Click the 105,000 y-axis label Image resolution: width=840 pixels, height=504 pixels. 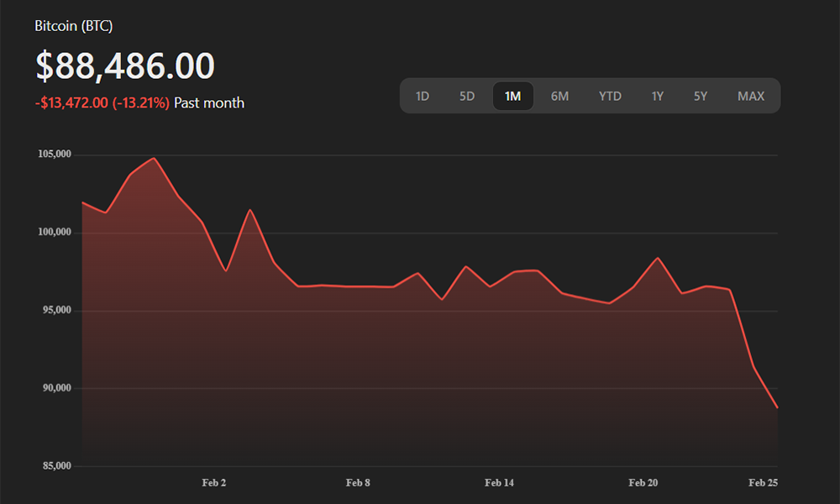tap(54, 154)
